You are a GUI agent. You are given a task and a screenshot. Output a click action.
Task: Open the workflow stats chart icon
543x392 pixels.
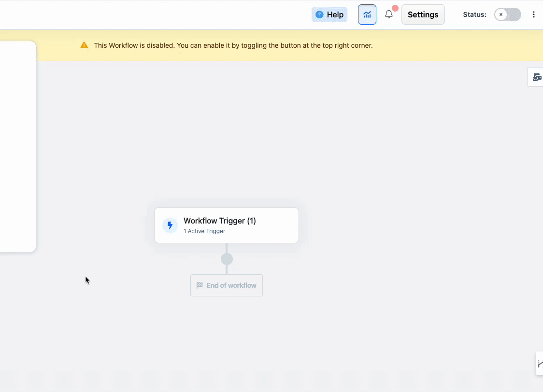pos(367,14)
